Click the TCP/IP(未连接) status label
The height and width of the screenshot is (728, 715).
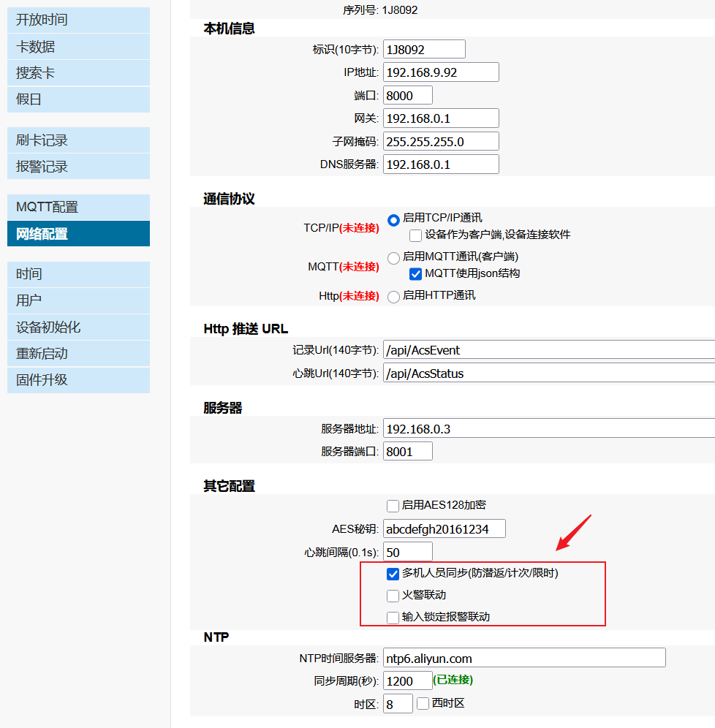tap(341, 228)
